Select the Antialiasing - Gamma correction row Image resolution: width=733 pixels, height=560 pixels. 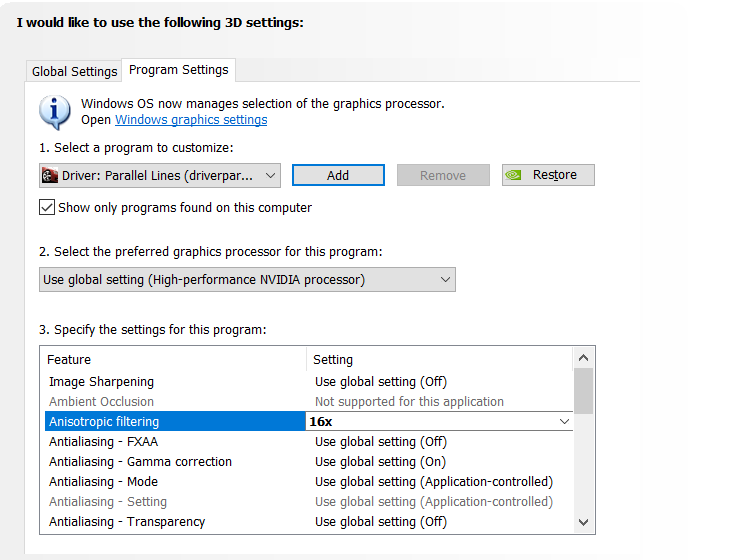(x=140, y=462)
